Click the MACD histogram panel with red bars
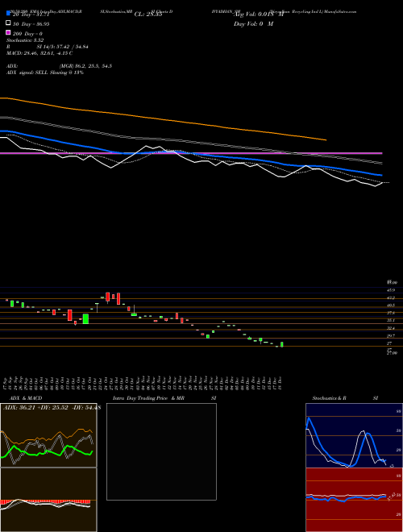The width and height of the screenshot is (403, 532). 48,500
